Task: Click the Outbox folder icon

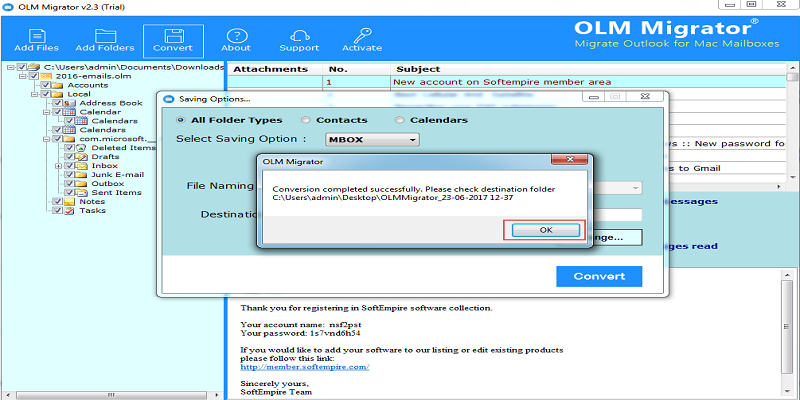Action: [82, 184]
